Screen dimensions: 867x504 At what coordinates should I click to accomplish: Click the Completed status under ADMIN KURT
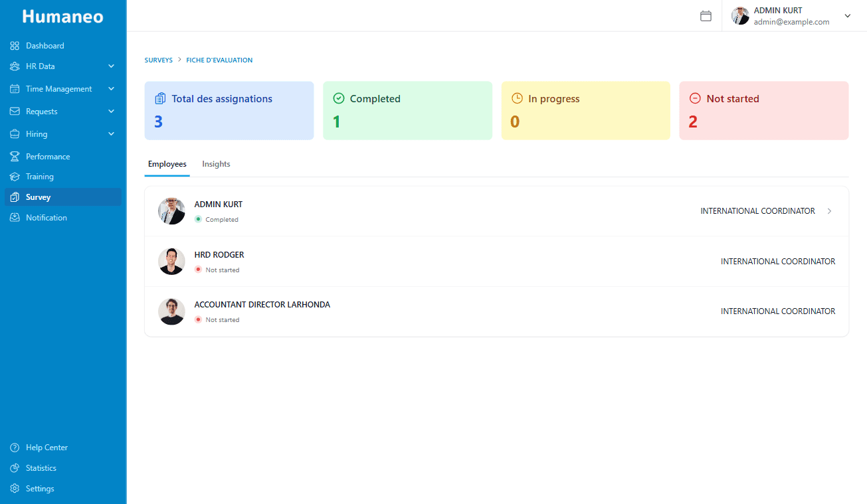point(222,220)
